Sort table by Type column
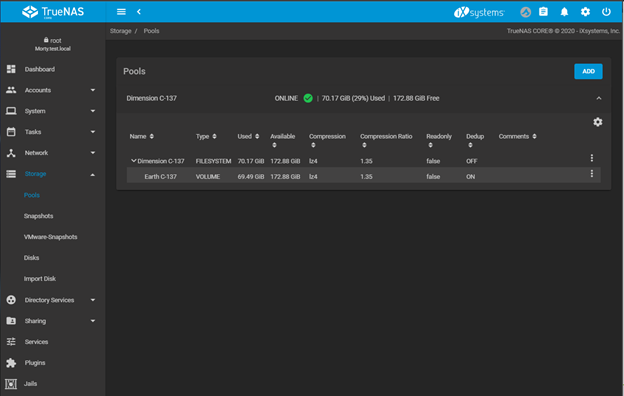The width and height of the screenshot is (624, 396). coord(206,137)
